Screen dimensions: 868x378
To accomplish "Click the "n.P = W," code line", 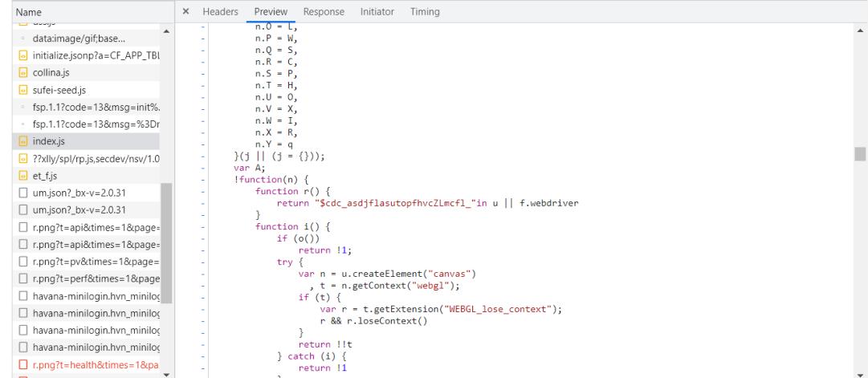I will pos(277,38).
